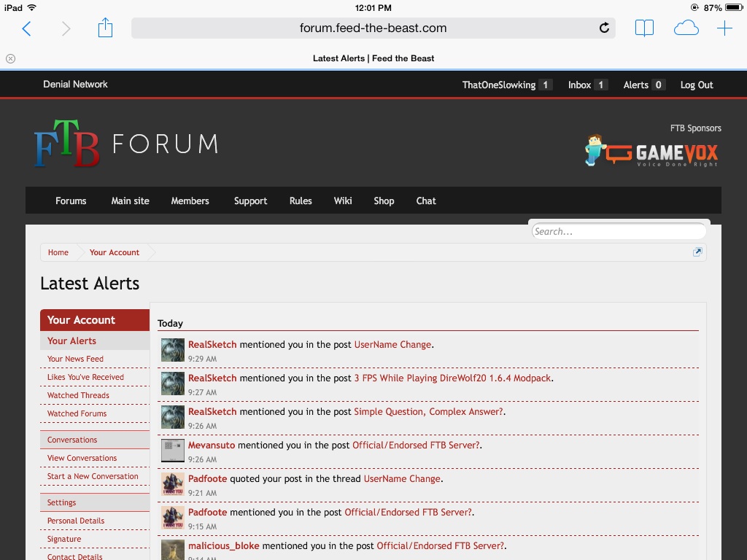Click the forum Search field

tap(619, 231)
